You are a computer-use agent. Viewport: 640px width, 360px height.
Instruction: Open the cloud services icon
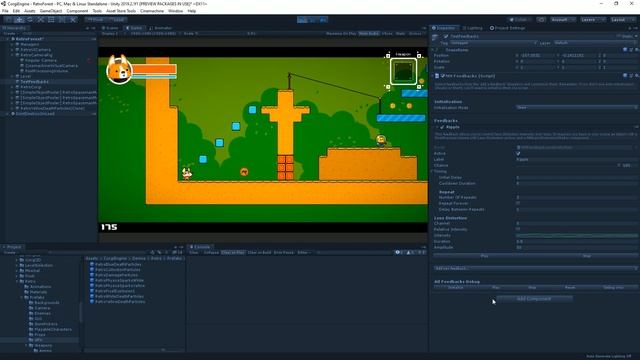pyautogui.click(x=541, y=20)
